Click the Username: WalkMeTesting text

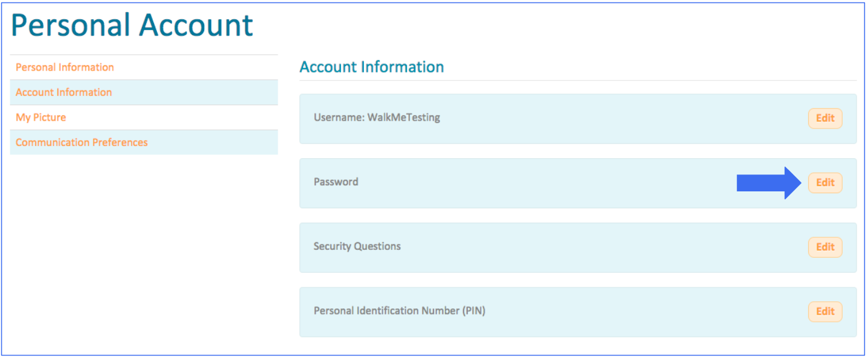377,118
